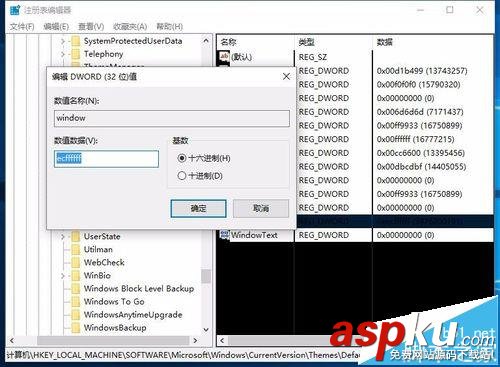Click data cell 0x00dbcdbf (14405055)
This screenshot has width=500, height=367.
(421, 167)
